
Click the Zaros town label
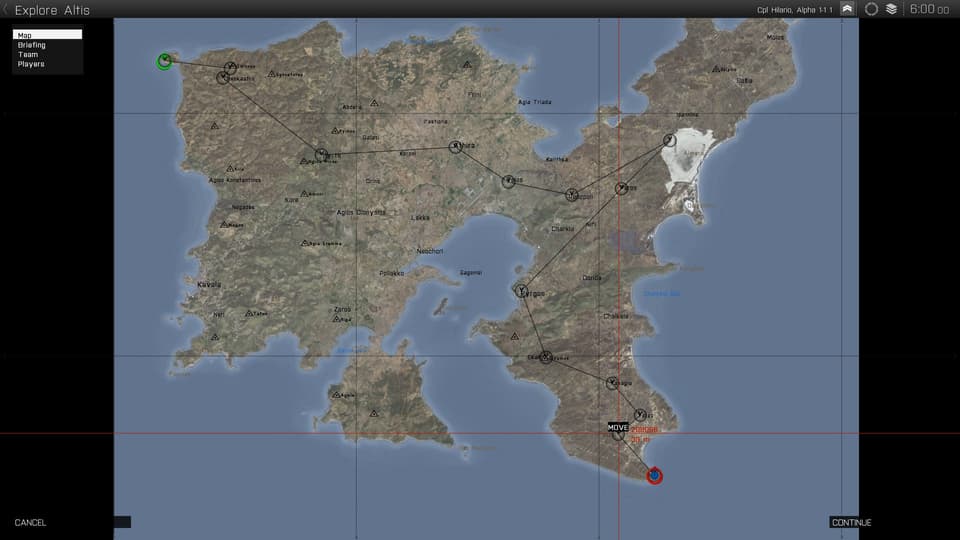[343, 309]
